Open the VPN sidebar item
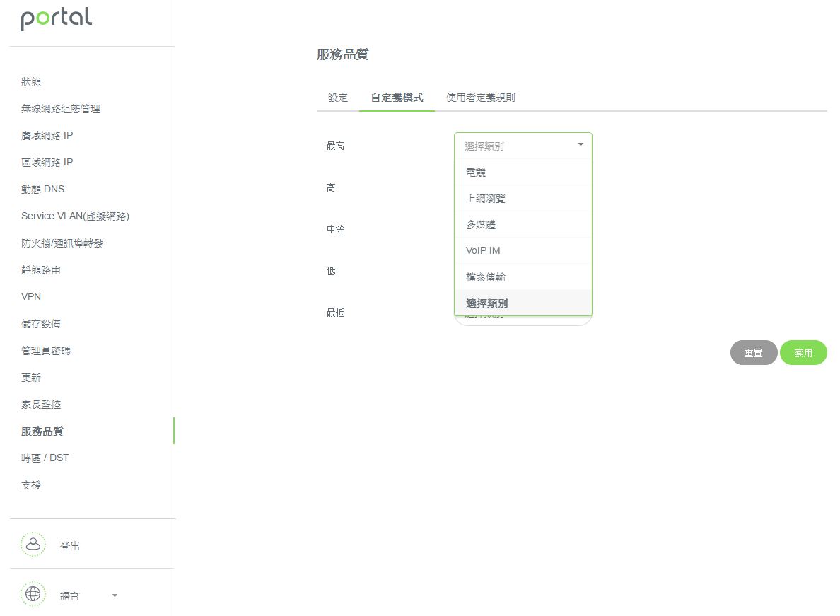 click(x=31, y=297)
